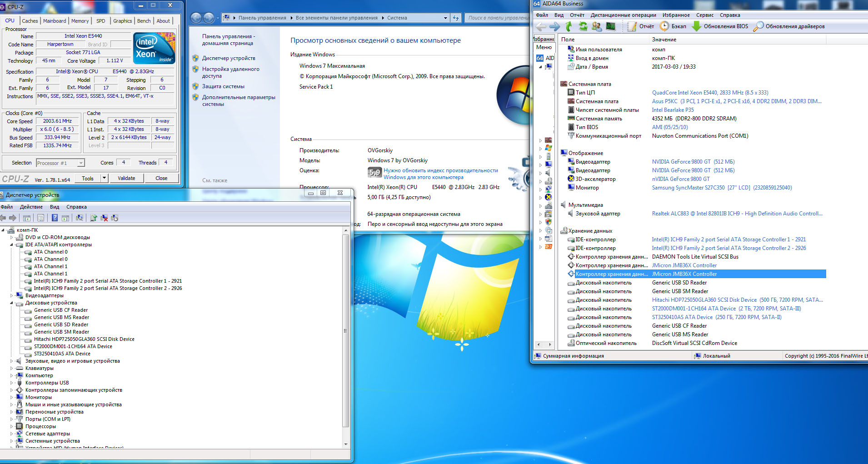This screenshot has width=868, height=464.
Task: Click the back arrow in Device Manager toolbar
Action: click(3, 218)
